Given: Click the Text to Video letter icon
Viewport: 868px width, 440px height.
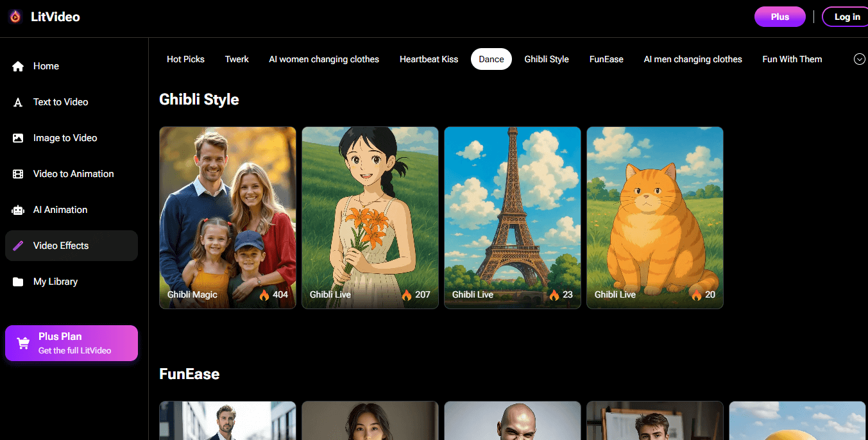Looking at the screenshot, I should point(18,102).
